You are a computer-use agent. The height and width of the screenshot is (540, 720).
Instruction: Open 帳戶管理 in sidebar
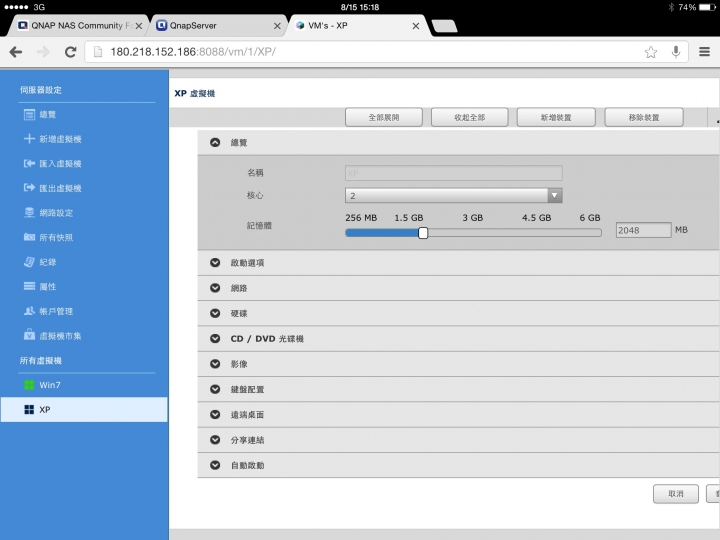pos(56,311)
